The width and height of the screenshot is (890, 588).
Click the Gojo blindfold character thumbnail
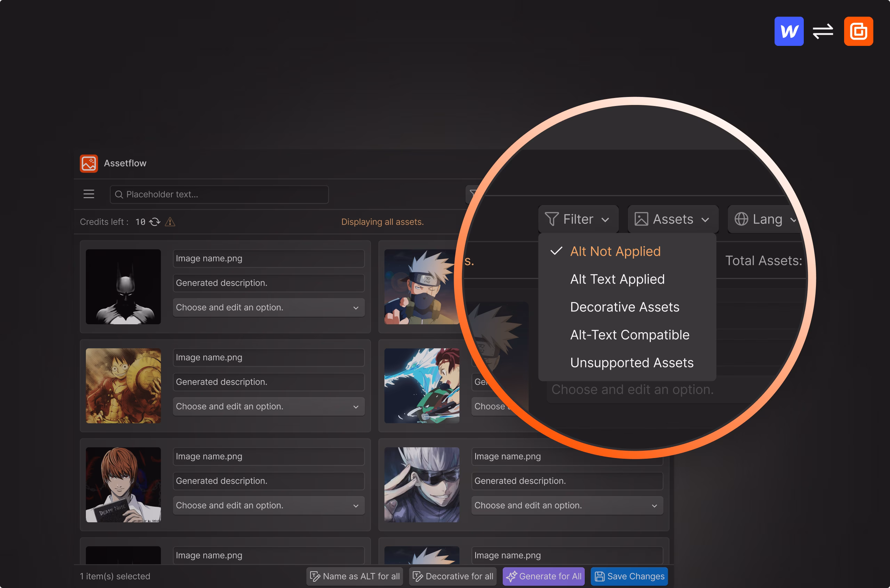click(422, 484)
